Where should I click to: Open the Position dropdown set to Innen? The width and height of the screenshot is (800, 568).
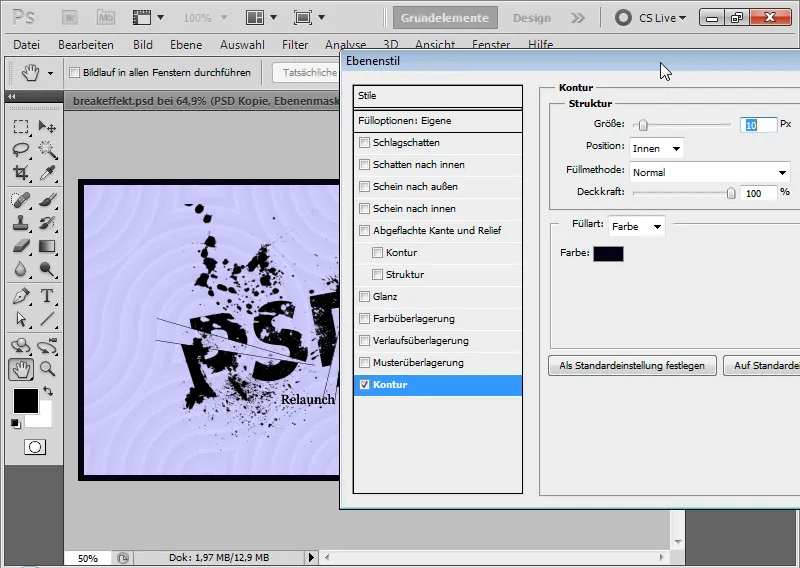click(656, 149)
